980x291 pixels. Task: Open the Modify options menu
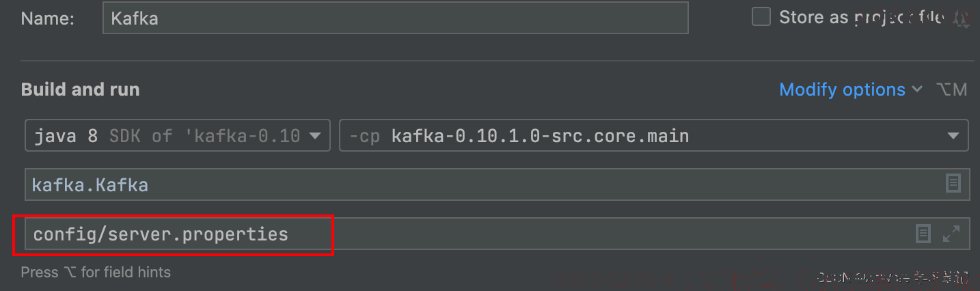842,89
